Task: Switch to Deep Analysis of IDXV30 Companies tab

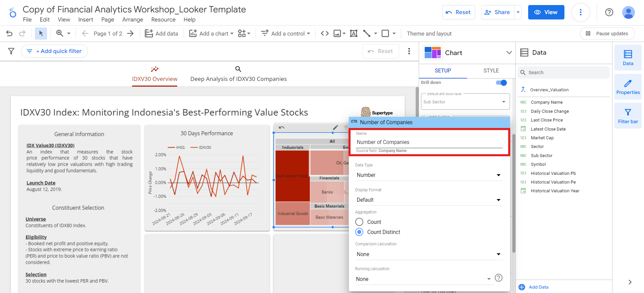Action: pyautogui.click(x=238, y=74)
